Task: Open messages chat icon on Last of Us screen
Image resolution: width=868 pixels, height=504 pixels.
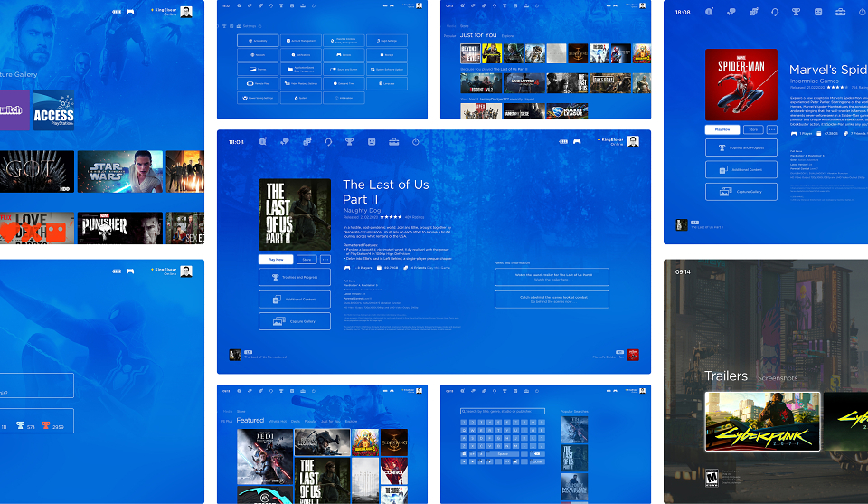Action: (285, 142)
